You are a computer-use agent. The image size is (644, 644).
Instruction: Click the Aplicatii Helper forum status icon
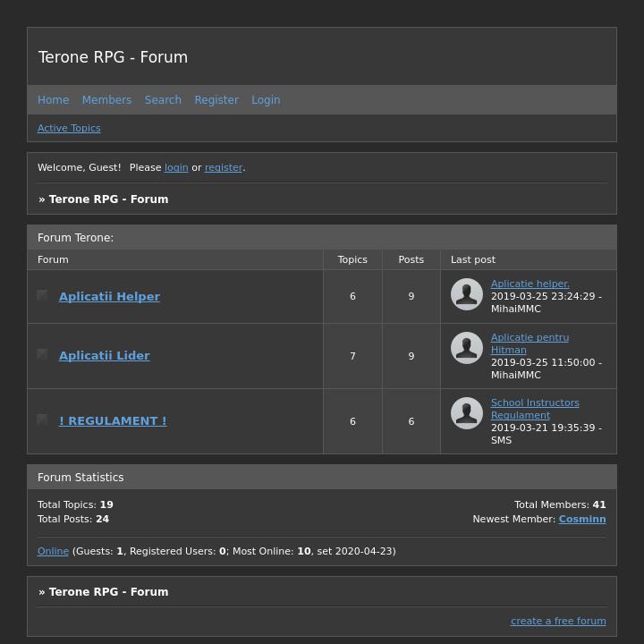coord(42,295)
